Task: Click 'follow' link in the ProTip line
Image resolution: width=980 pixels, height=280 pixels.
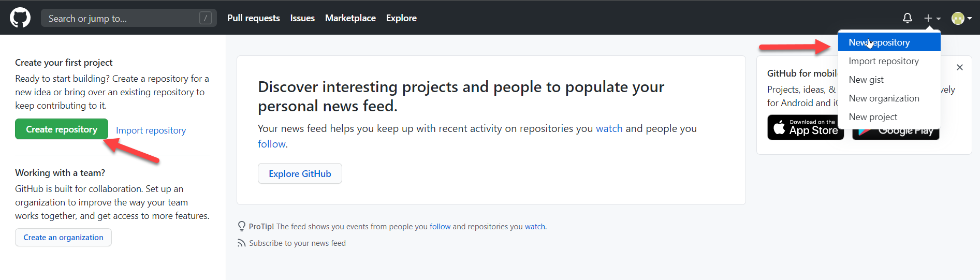Action: pos(440,227)
